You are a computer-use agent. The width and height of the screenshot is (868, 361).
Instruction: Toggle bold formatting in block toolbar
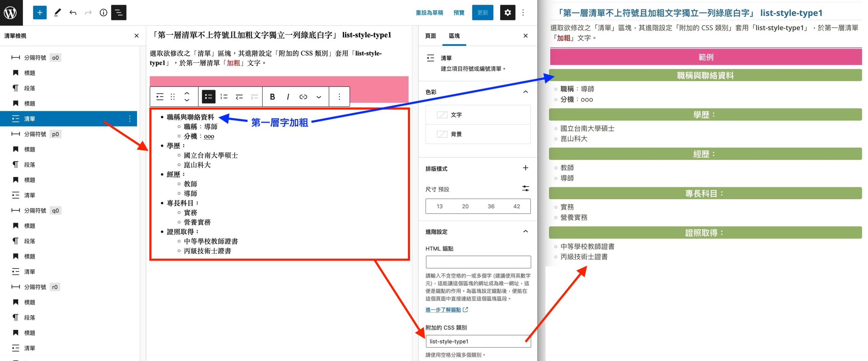[x=272, y=97]
